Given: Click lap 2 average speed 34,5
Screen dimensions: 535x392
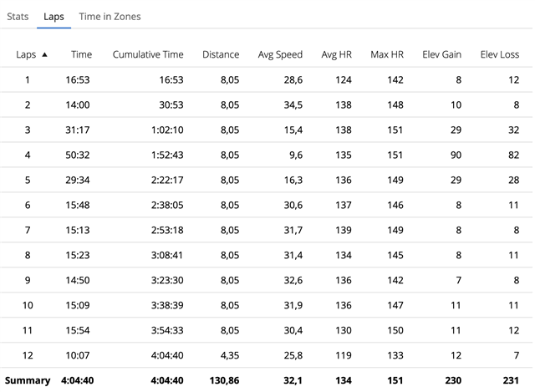Looking at the screenshot, I should point(293,104).
